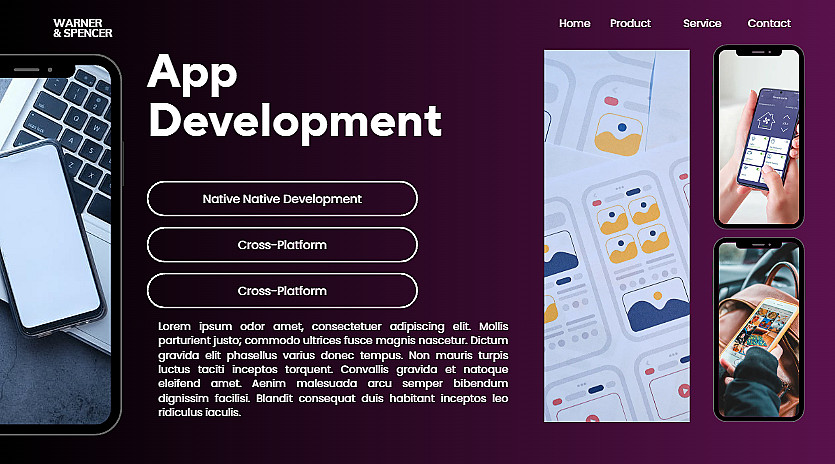Viewport: 835px width, 464px height.
Task: Click the red play button in wireframe
Action: 683,391
